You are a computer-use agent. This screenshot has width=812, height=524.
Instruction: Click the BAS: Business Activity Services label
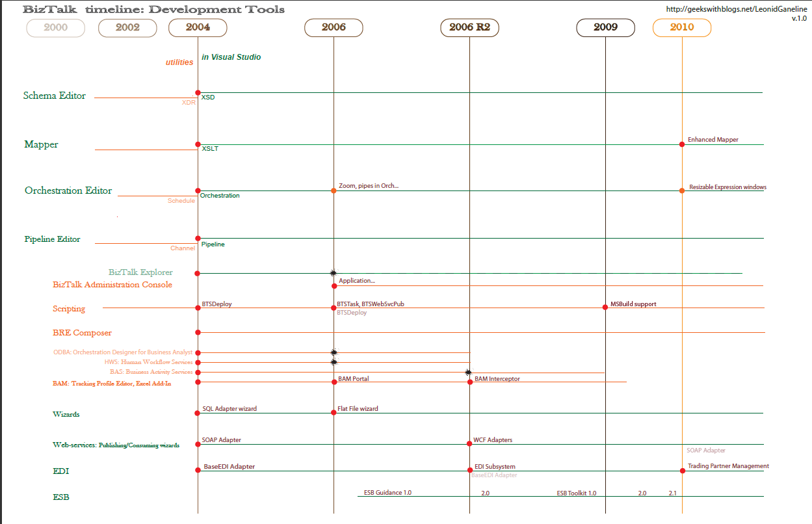tap(151, 372)
